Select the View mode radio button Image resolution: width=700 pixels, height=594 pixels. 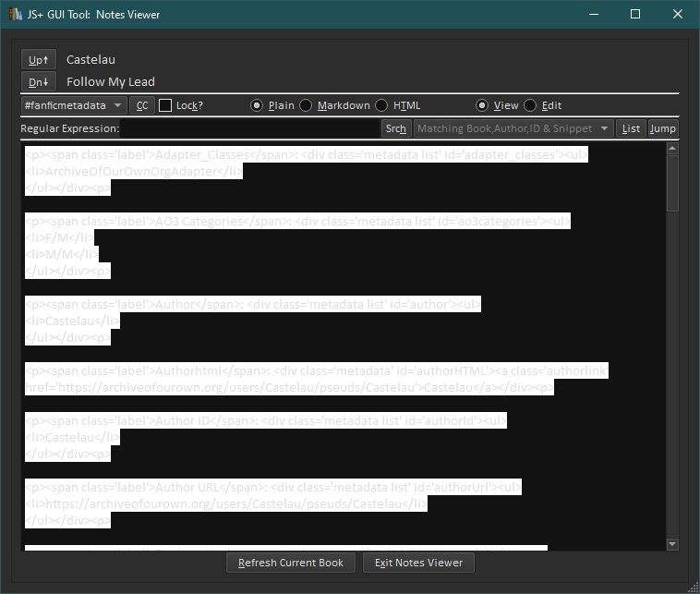[x=482, y=105]
